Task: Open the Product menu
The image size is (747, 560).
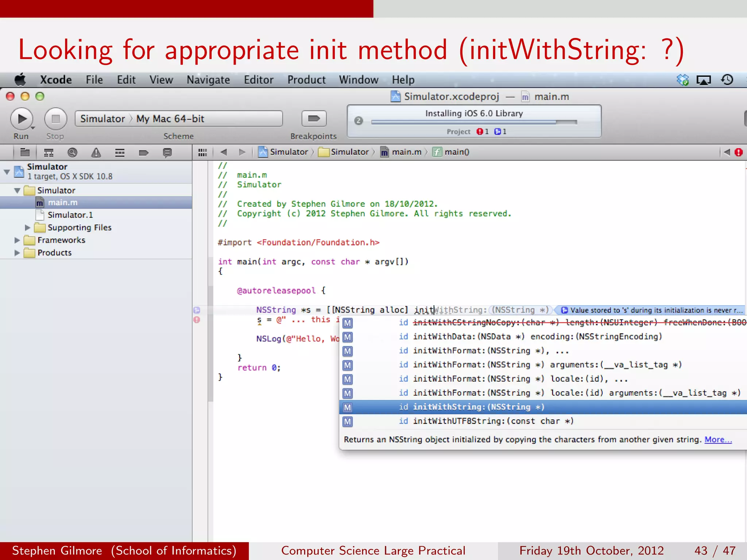Action: pos(306,80)
